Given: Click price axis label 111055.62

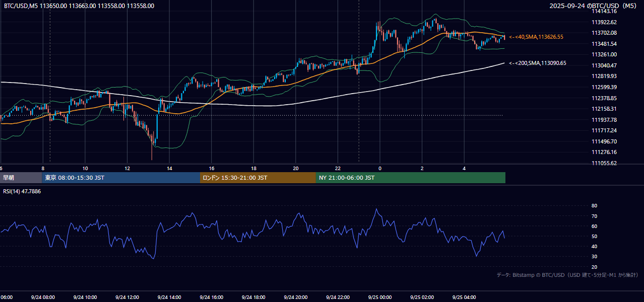Looking at the screenshot, I should 604,163.
